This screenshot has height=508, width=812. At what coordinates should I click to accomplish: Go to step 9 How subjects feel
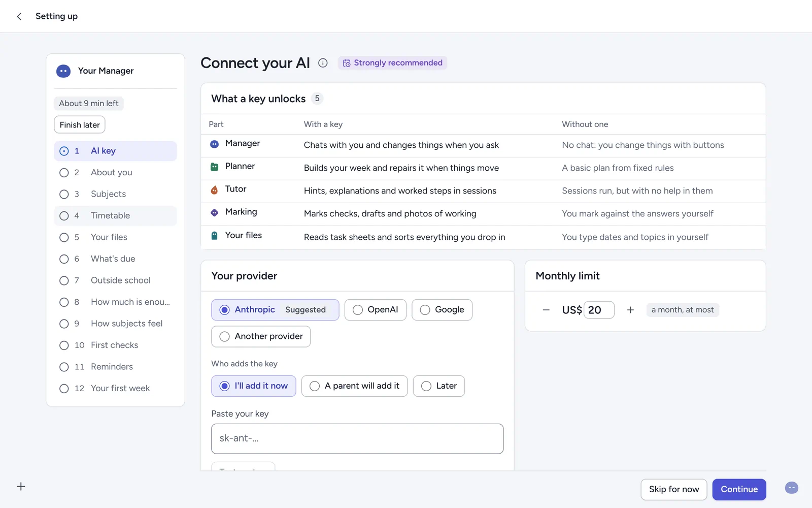coord(115,324)
